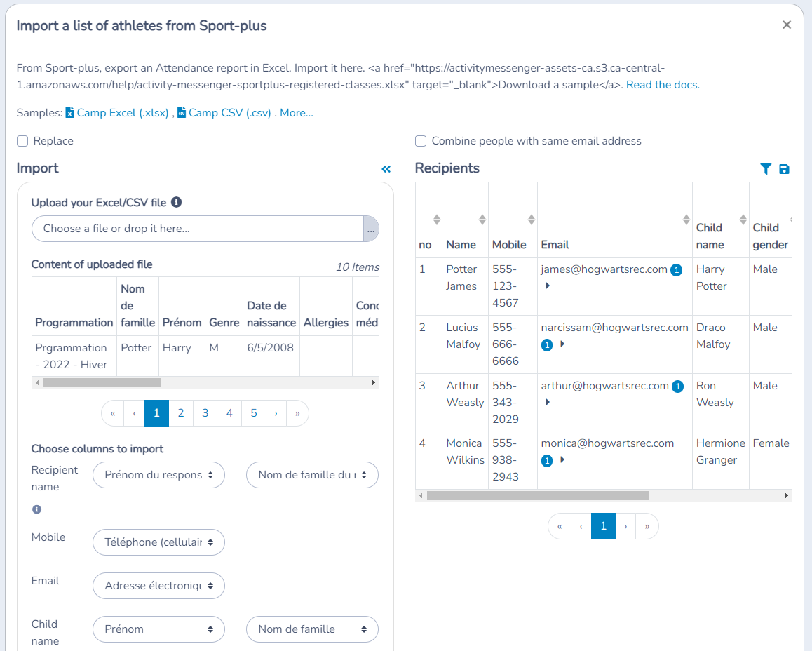
Task: Sort Recipients by Mobile column
Action: (x=532, y=220)
